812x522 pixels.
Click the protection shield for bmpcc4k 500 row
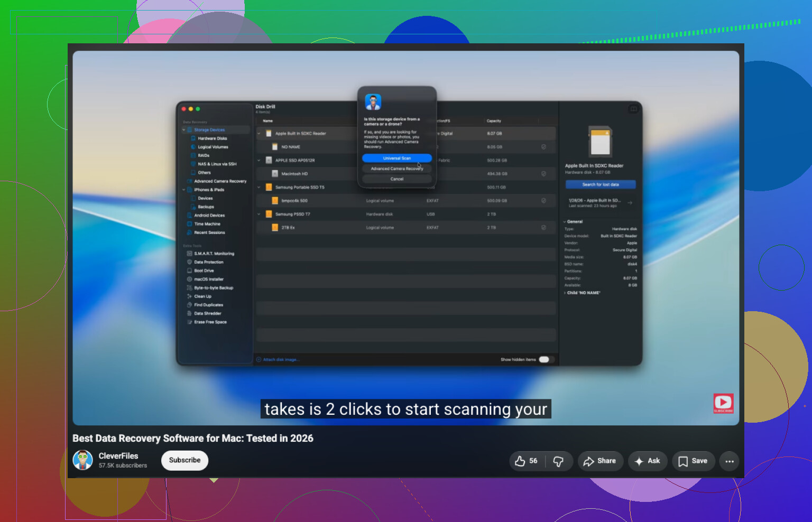pos(543,201)
